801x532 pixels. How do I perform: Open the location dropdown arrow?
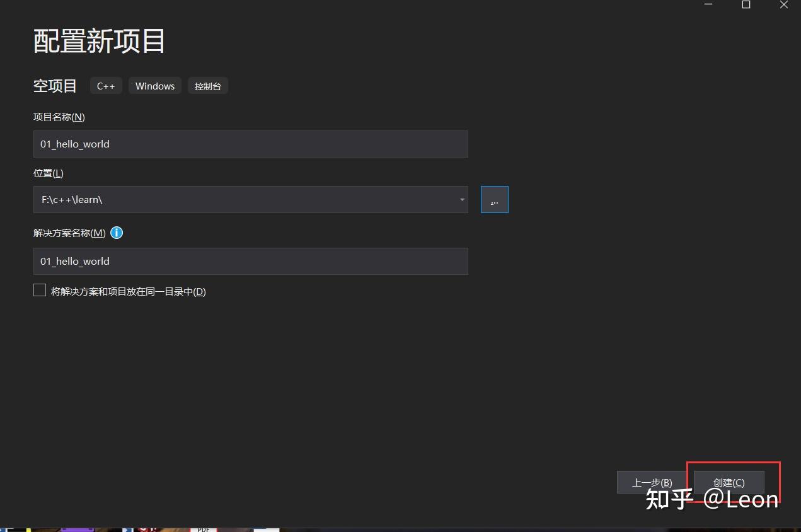462,200
